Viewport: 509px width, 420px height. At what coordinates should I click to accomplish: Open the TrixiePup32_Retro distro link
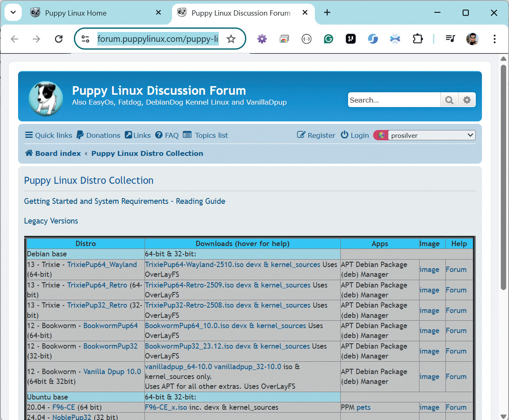click(x=97, y=306)
